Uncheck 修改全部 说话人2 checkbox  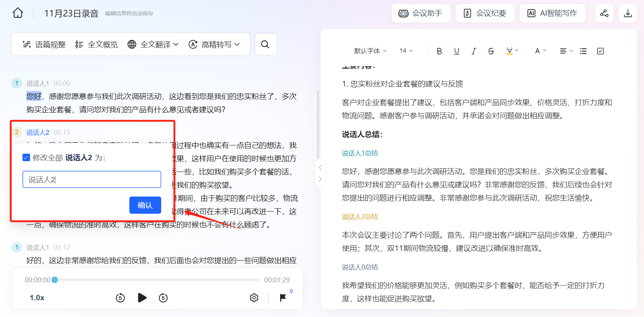tap(26, 158)
